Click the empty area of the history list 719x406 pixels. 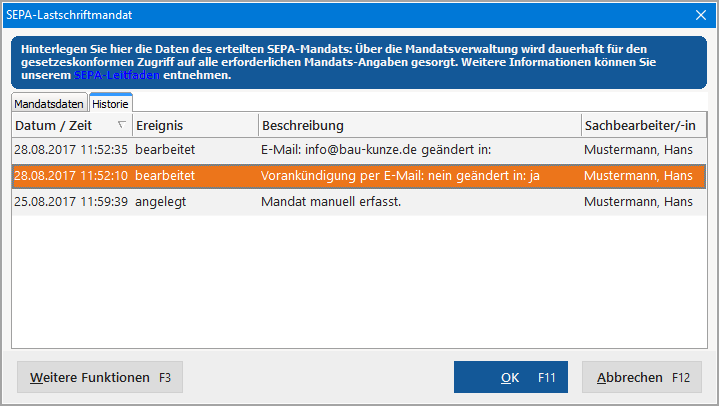pyautogui.click(x=359, y=282)
